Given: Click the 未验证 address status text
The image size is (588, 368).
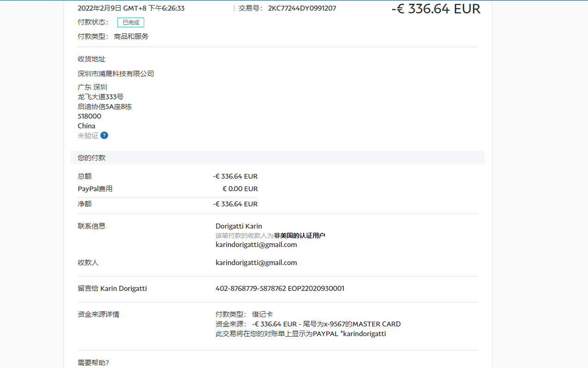Looking at the screenshot, I should click(88, 136).
